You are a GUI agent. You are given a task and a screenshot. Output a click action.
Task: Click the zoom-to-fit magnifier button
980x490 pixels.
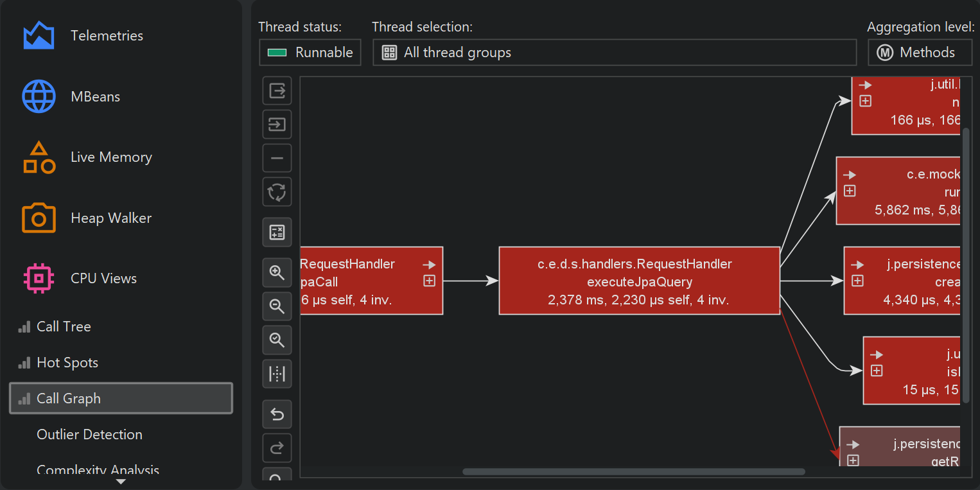[x=277, y=340]
